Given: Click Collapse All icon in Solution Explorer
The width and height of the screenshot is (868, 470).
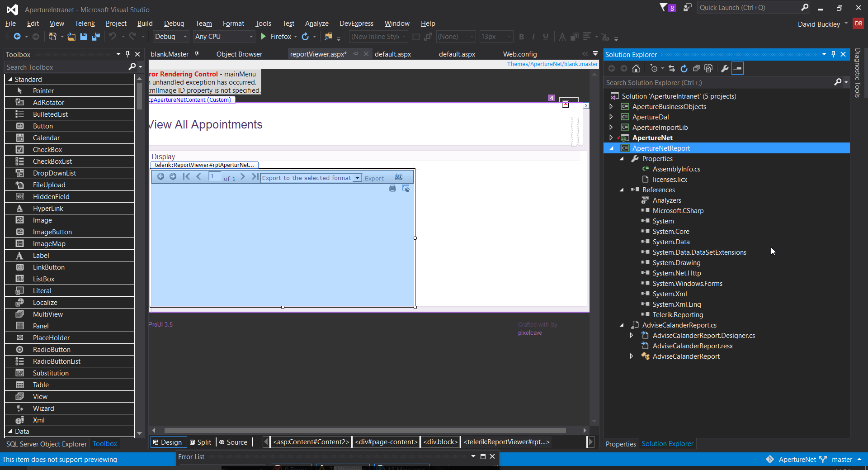Looking at the screenshot, I should 696,68.
